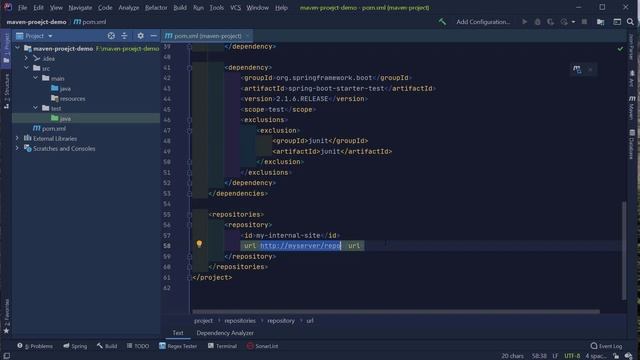The height and width of the screenshot is (360, 640).
Task: Open the run anything window icon
Action: (x=617, y=22)
